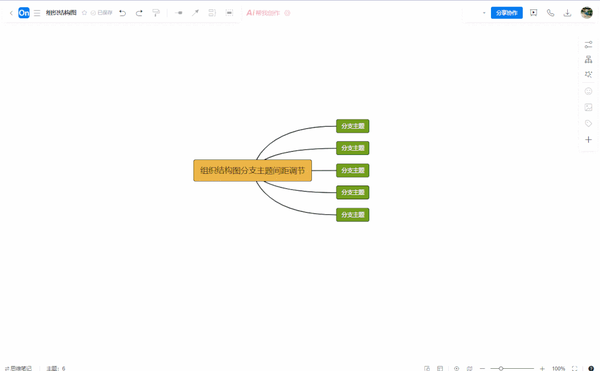Select the central topic 组织结构图分支主题间距调节
Image resolution: width=600 pixels, height=371 pixels.
point(253,171)
